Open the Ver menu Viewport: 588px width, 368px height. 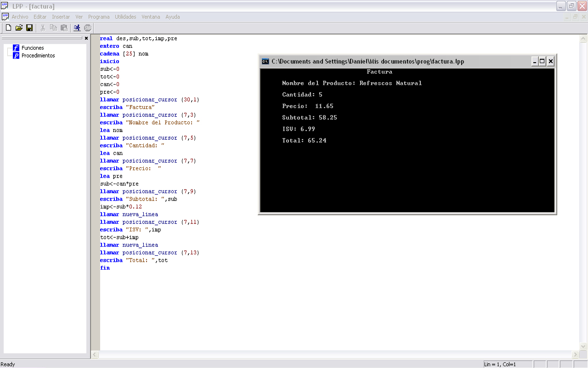pyautogui.click(x=79, y=17)
